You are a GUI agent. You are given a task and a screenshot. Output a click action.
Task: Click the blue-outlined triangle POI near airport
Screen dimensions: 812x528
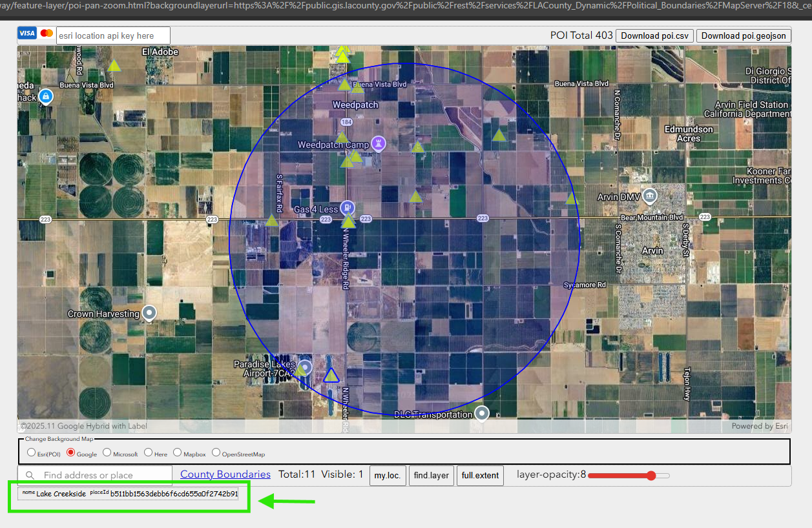click(x=331, y=375)
